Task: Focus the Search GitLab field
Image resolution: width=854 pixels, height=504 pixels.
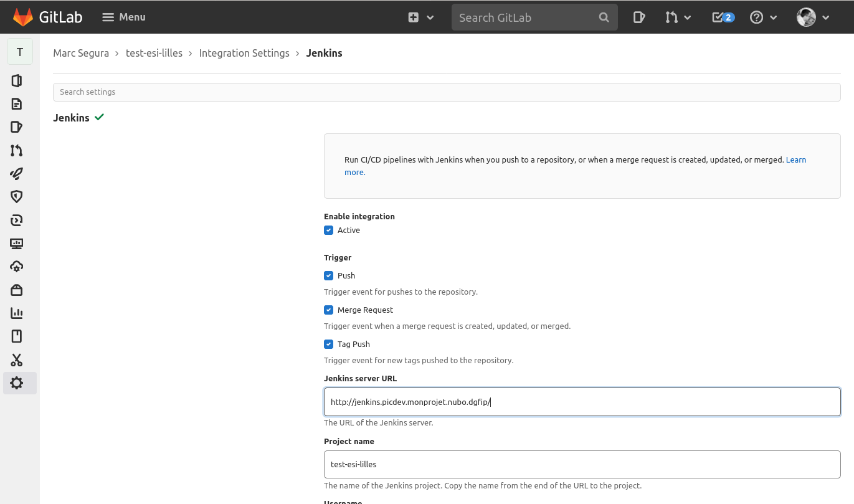Action: (534, 17)
